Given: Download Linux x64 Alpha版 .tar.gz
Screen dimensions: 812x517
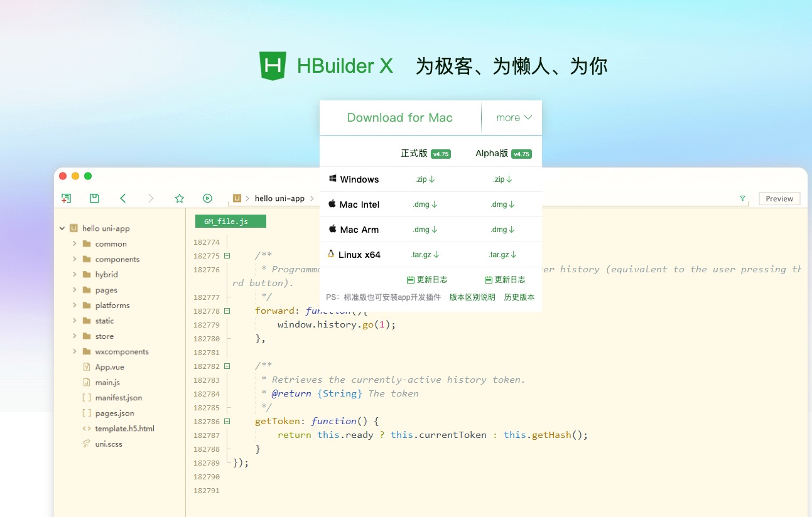Looking at the screenshot, I should pos(502,255).
